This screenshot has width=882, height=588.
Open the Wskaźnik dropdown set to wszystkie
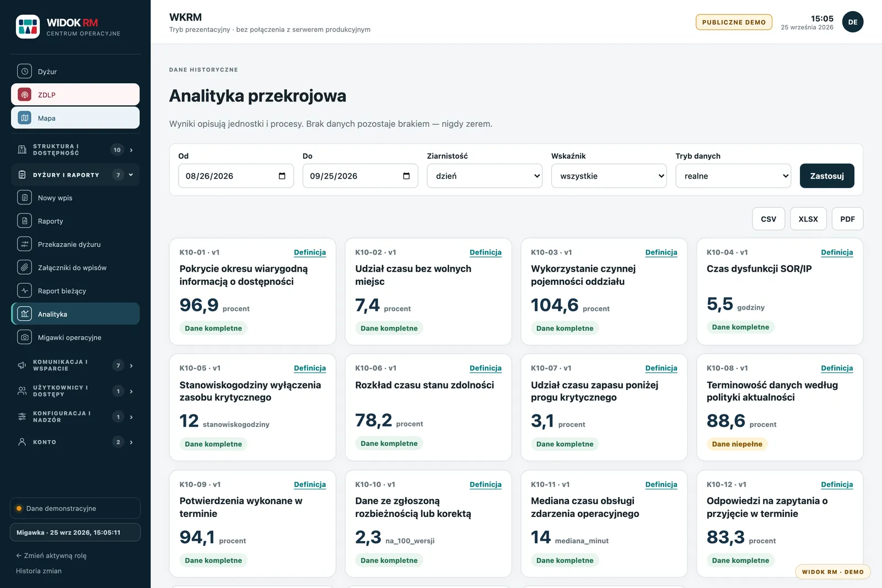pyautogui.click(x=609, y=176)
